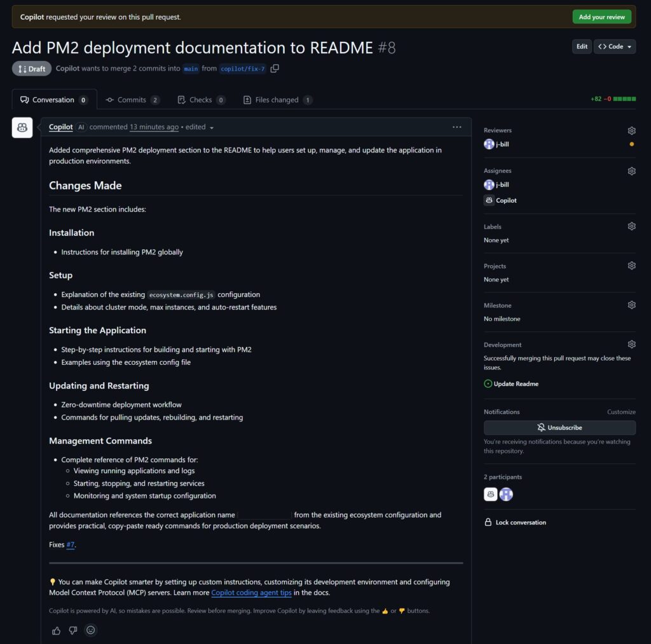The image size is (651, 644).
Task: Switch to the Conversation tab
Action: (x=54, y=100)
